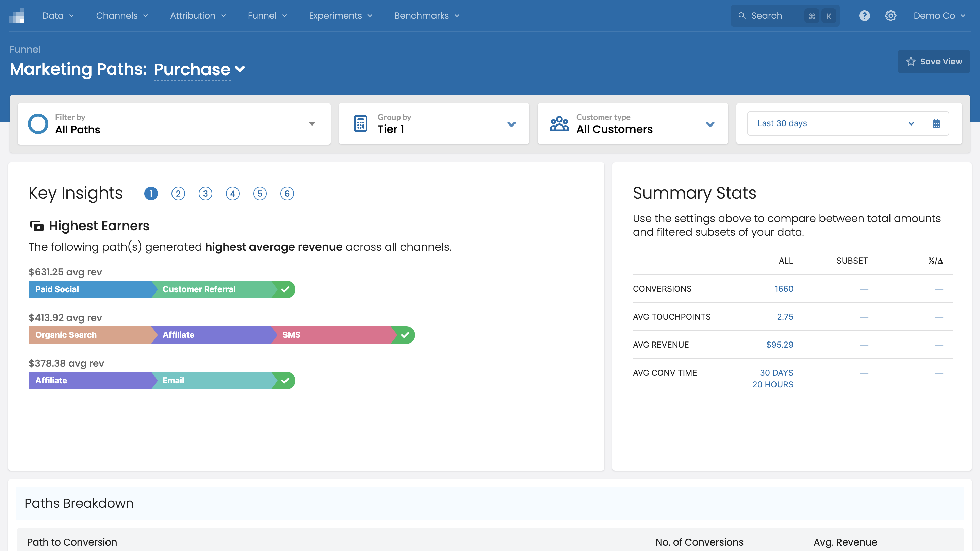Click the app logo in top-left
Image resolution: width=980 pixels, height=551 pixels.
(17, 16)
